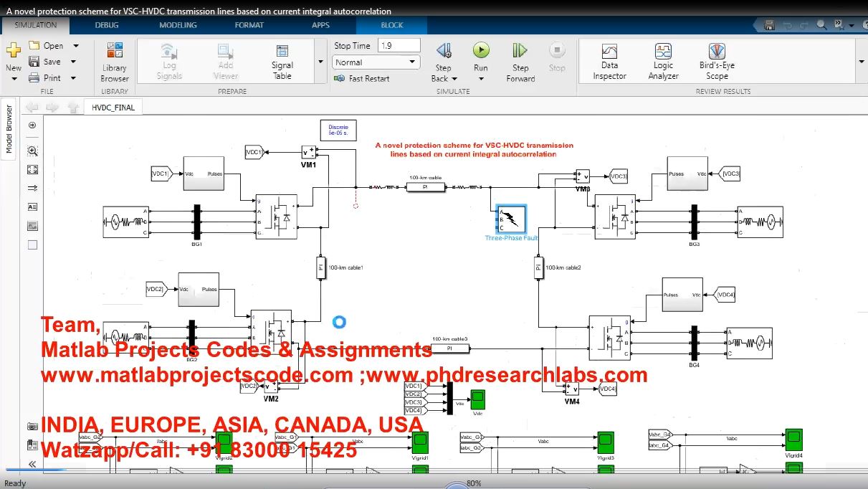Open the Debug ribbon tab
Viewport: 868px width, 489px height.
pos(108,25)
